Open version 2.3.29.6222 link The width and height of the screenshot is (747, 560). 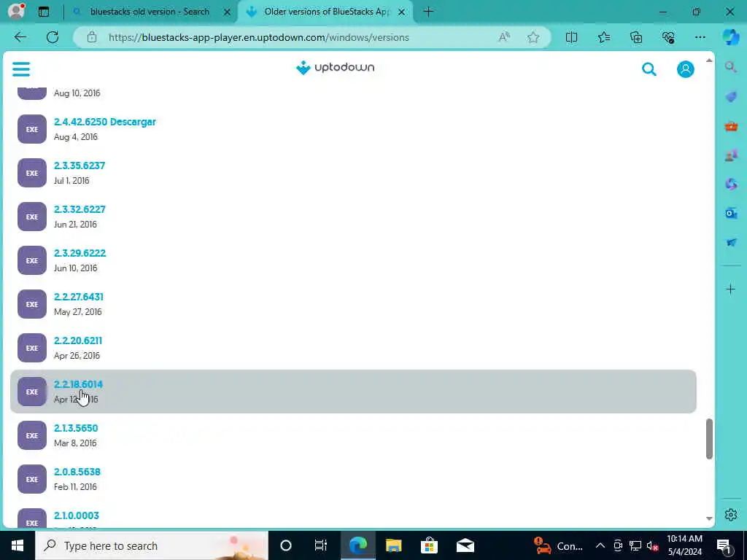point(80,253)
